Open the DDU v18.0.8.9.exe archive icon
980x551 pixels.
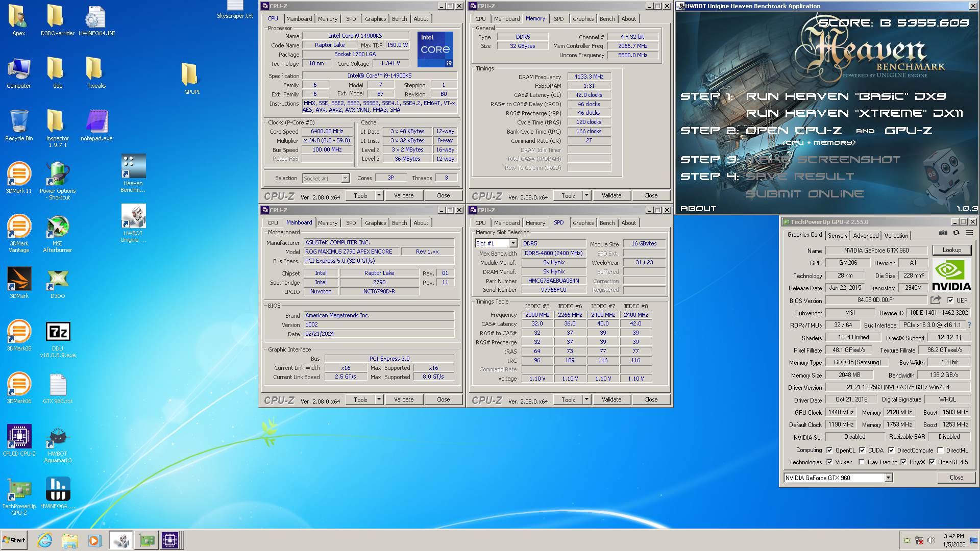pyautogui.click(x=58, y=339)
